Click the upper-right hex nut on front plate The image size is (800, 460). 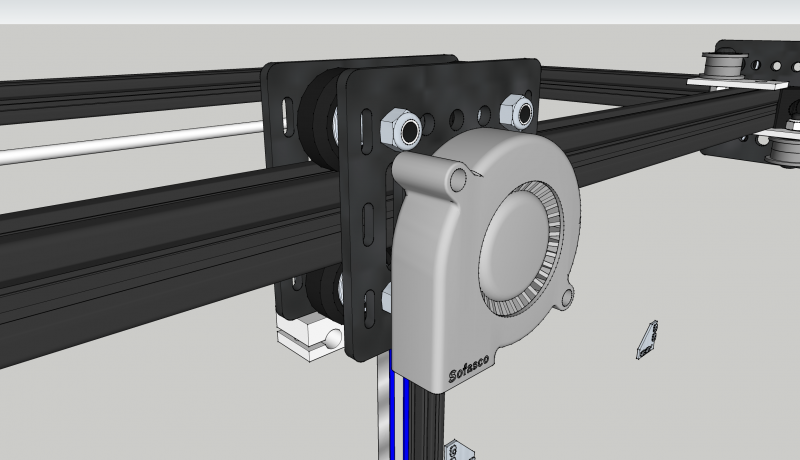tap(516, 112)
